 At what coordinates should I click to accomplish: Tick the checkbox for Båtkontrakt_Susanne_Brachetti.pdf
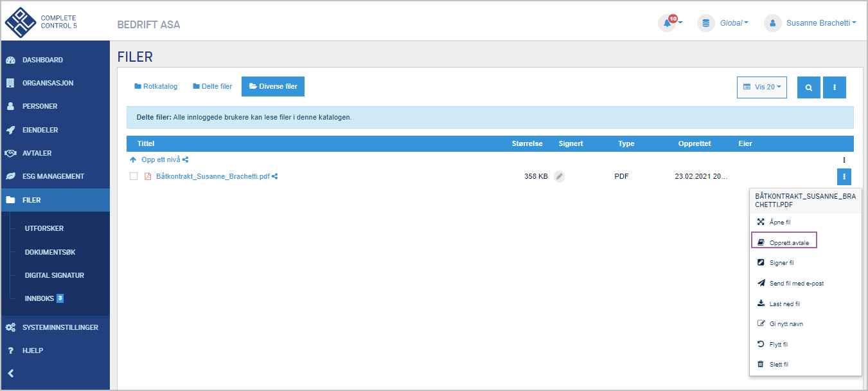click(134, 176)
